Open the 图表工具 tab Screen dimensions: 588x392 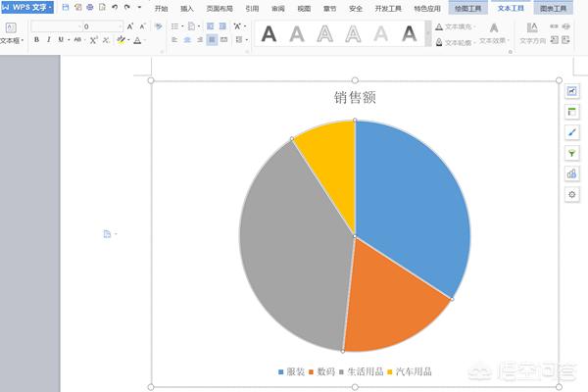pos(553,8)
